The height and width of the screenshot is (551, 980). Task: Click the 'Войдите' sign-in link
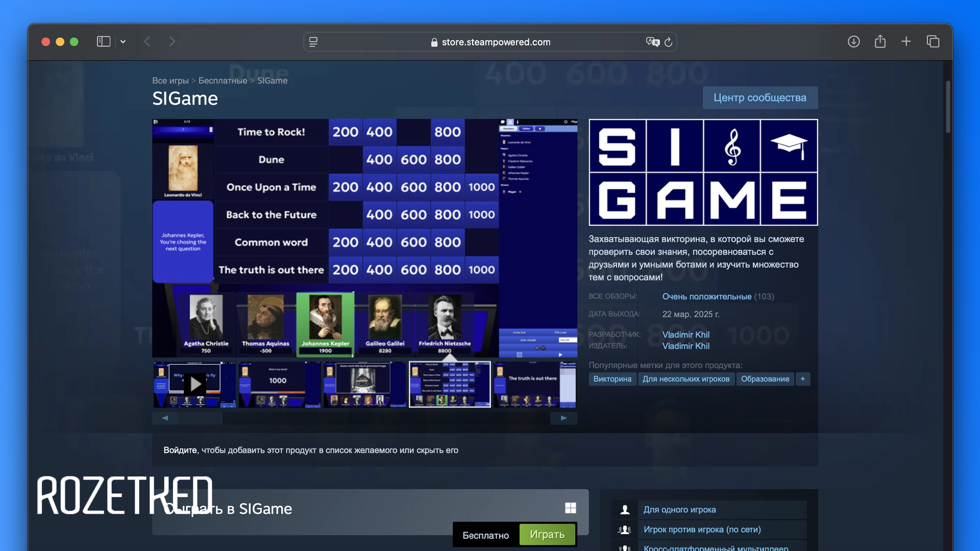click(x=180, y=450)
